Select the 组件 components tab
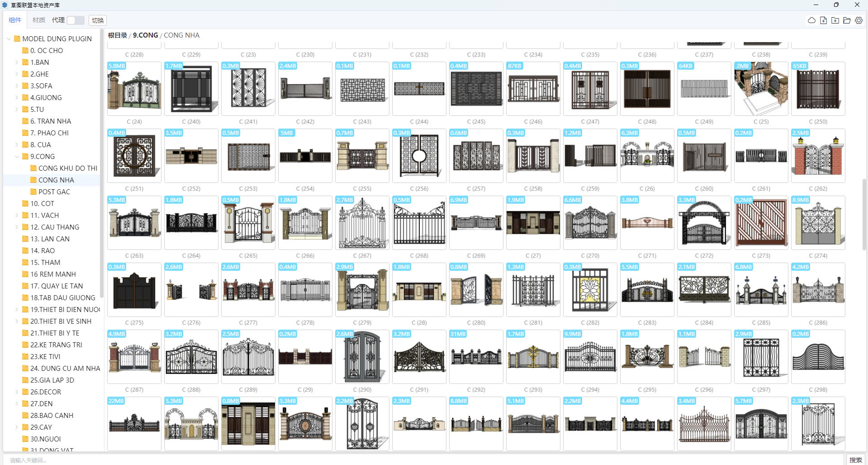Viewport: 868px width, 465px height. [15, 20]
